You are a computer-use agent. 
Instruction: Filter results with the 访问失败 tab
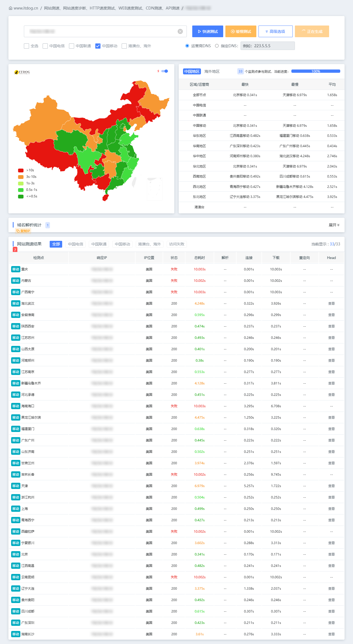click(177, 244)
